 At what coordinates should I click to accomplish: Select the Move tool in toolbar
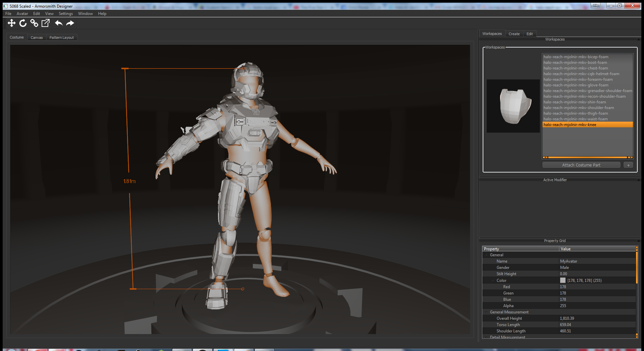12,23
